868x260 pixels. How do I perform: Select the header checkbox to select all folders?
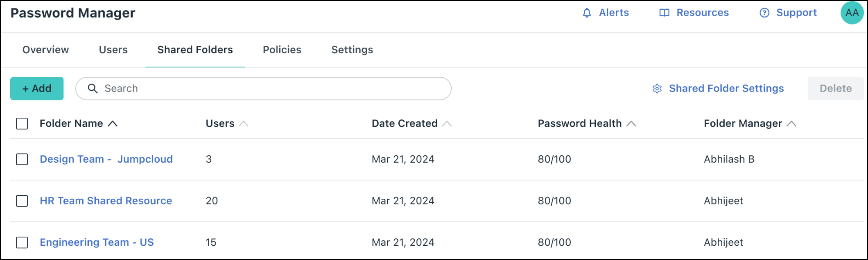click(22, 123)
